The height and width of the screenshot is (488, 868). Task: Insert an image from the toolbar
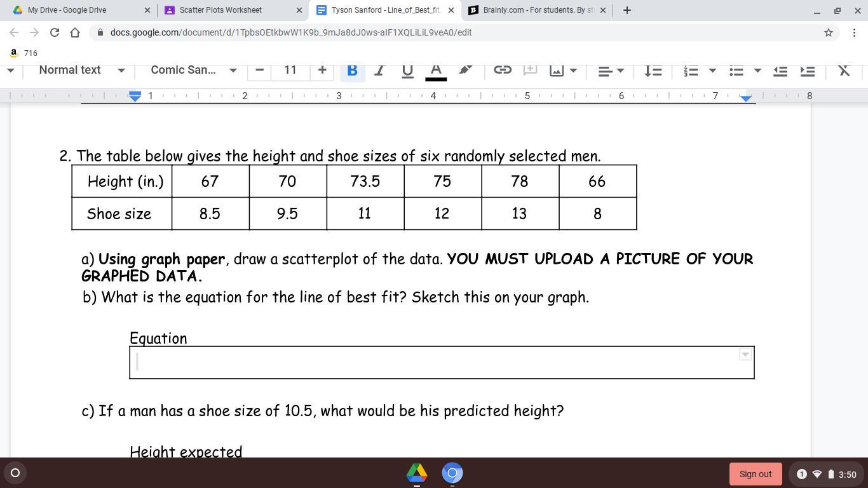[557, 70]
